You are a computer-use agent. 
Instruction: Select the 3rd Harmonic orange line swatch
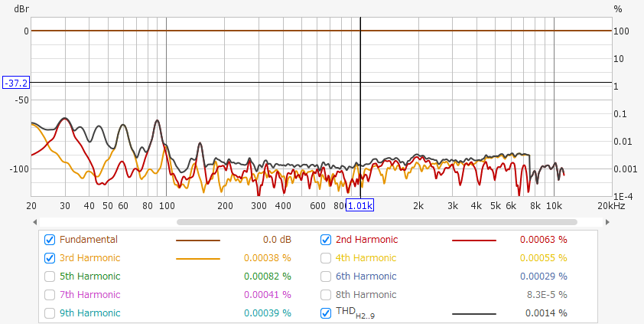(x=197, y=258)
